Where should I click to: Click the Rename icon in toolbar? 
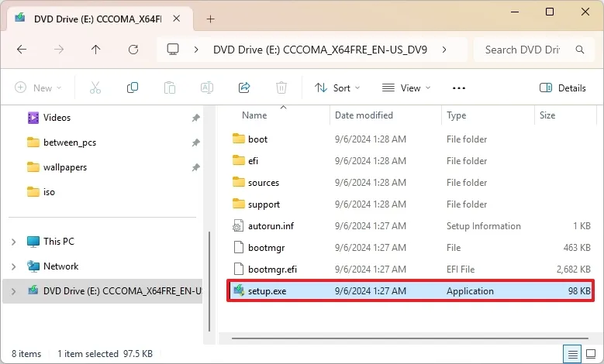[207, 88]
